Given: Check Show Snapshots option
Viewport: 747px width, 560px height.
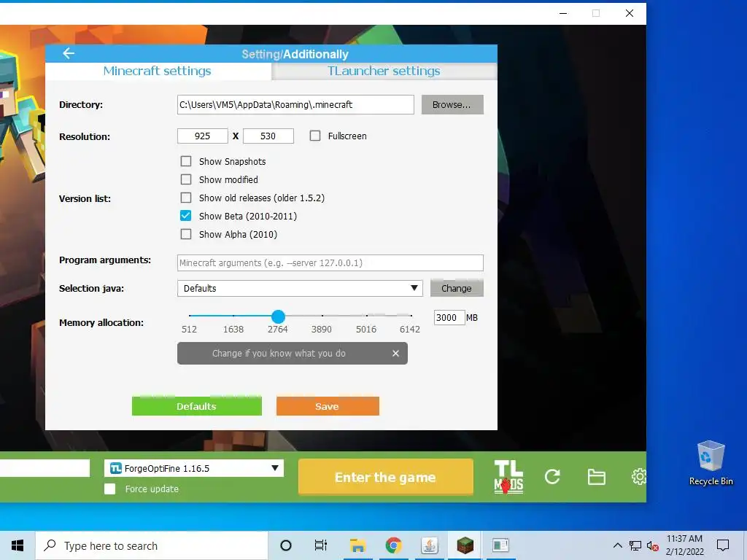Looking at the screenshot, I should point(186,161).
